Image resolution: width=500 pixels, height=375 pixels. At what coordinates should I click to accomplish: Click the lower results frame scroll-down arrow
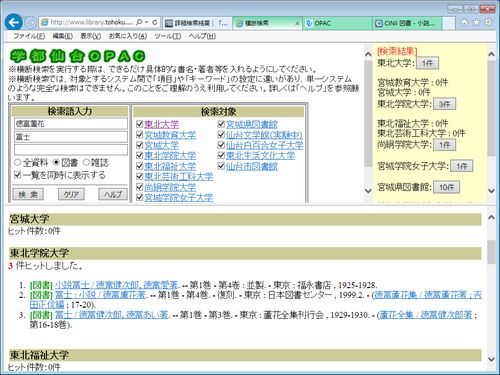[491, 359]
